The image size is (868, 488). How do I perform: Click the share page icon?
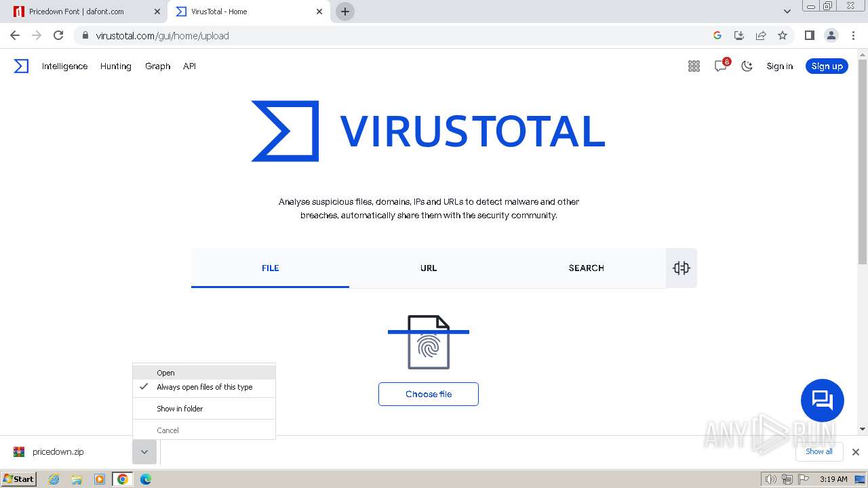pyautogui.click(x=761, y=35)
